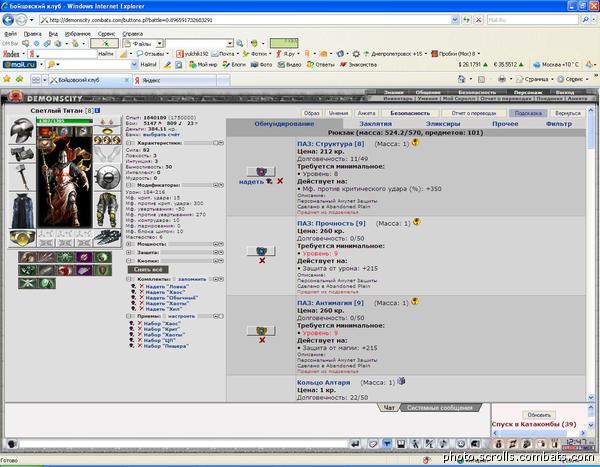This screenshot has height=467, width=600.
Task: Click the equipped helmet slot icon
Action: (22, 131)
